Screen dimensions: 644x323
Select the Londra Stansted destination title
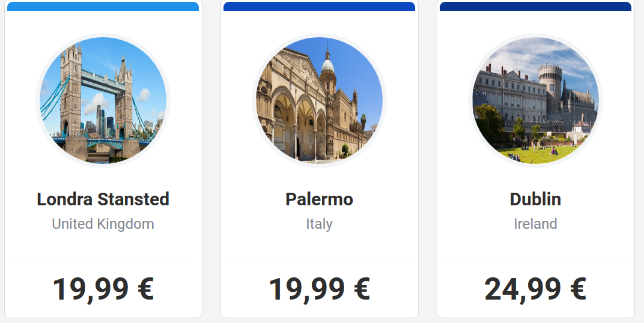pyautogui.click(x=103, y=199)
